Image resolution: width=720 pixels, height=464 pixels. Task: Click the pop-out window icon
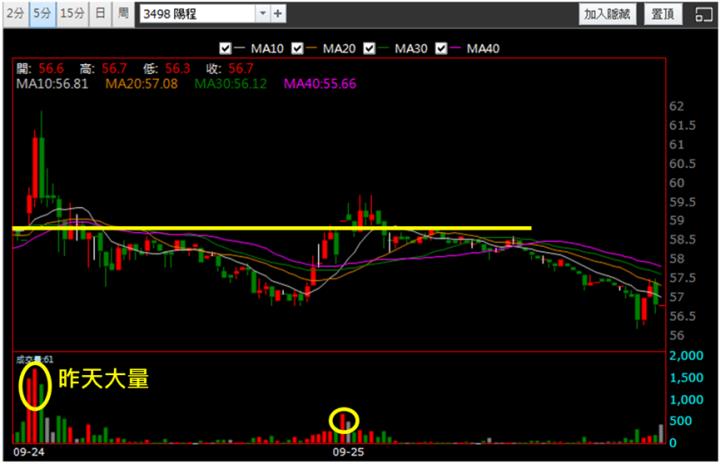pyautogui.click(x=701, y=14)
